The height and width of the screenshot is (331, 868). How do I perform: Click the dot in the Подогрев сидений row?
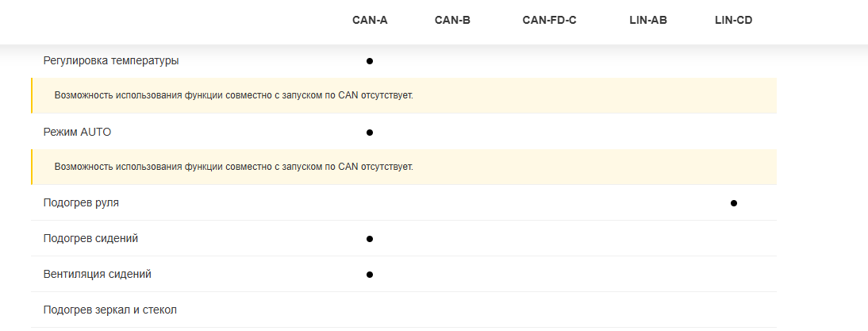tap(370, 239)
